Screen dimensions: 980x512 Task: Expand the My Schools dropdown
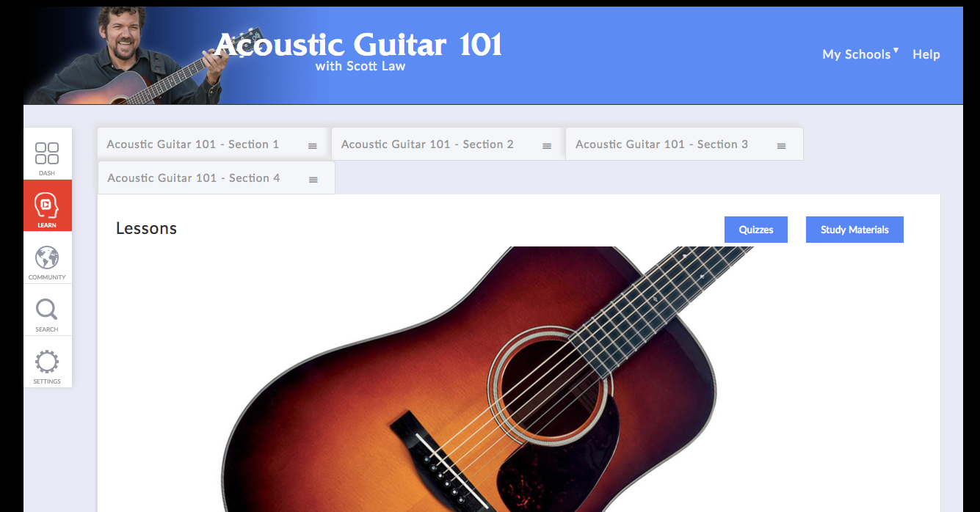click(860, 54)
